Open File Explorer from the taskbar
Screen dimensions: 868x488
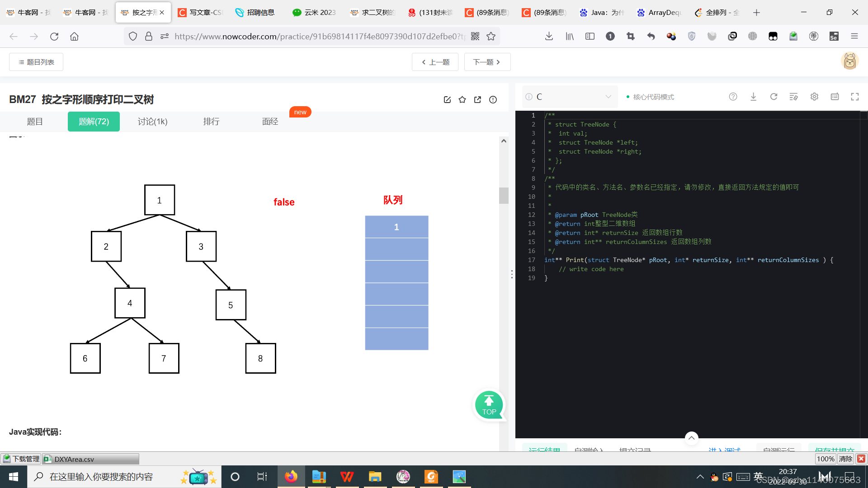pyautogui.click(x=375, y=477)
